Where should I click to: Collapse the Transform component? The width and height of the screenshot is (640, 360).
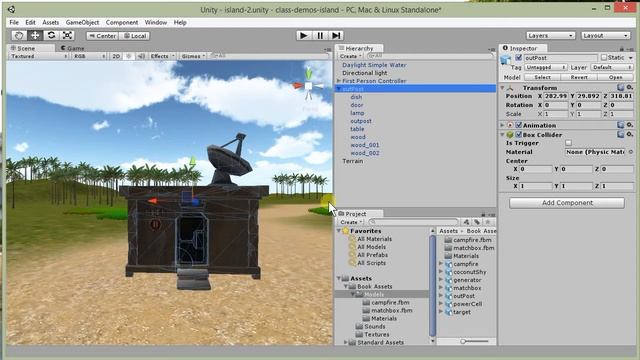pos(502,88)
